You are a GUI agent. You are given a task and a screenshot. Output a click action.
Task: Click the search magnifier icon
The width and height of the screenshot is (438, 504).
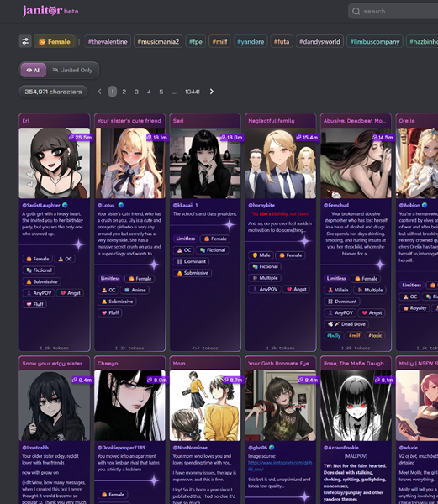pos(356,11)
